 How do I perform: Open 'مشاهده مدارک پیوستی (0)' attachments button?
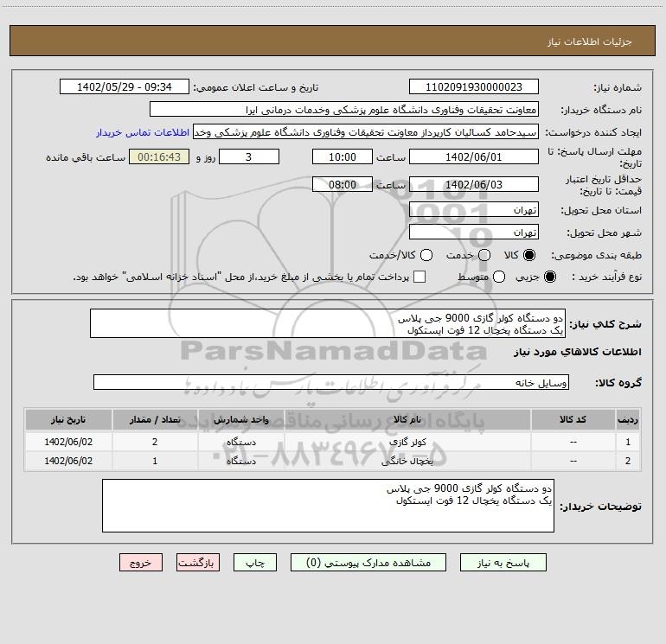point(368,563)
